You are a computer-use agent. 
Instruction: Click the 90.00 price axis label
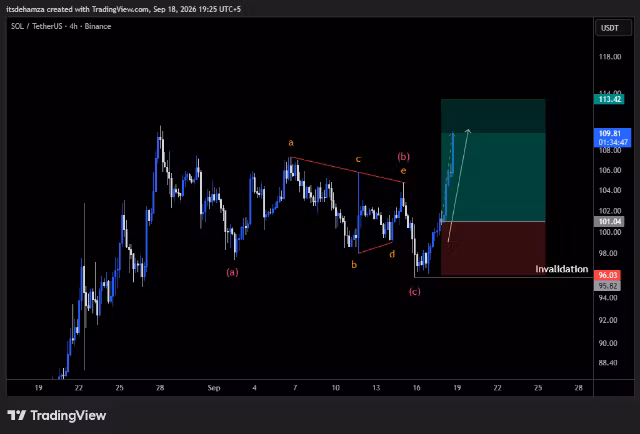[610, 343]
